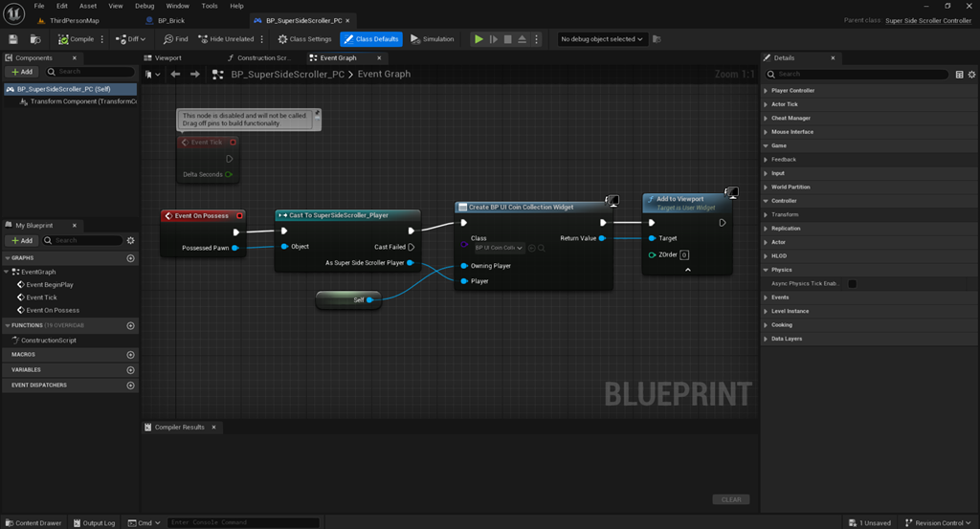This screenshot has width=980, height=529.
Task: Toggle Class Defaults view
Action: coord(371,39)
